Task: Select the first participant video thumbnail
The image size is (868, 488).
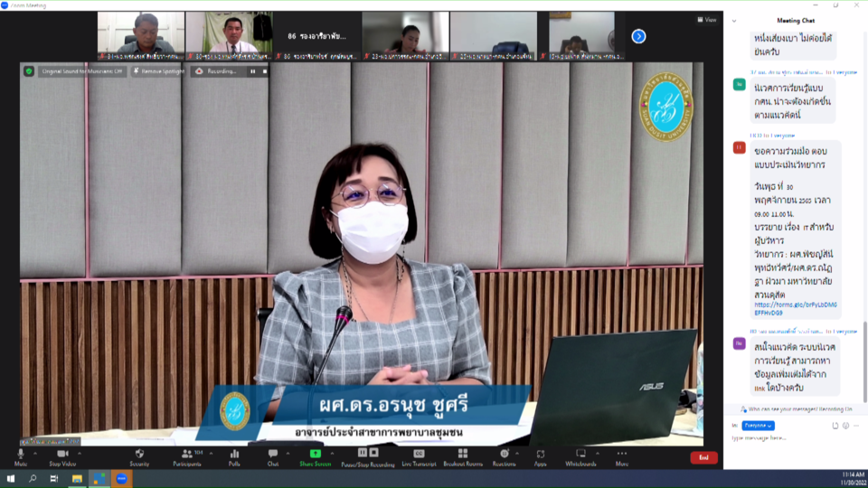Action: [x=141, y=36]
